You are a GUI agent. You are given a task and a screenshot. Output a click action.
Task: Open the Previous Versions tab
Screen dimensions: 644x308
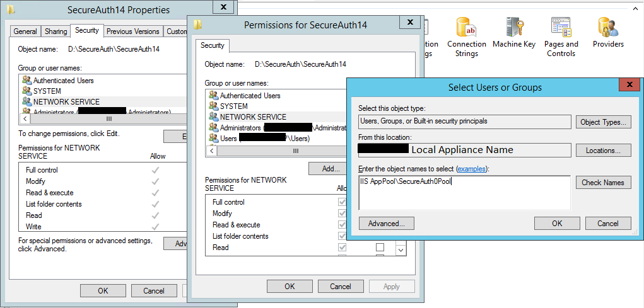[x=133, y=31]
